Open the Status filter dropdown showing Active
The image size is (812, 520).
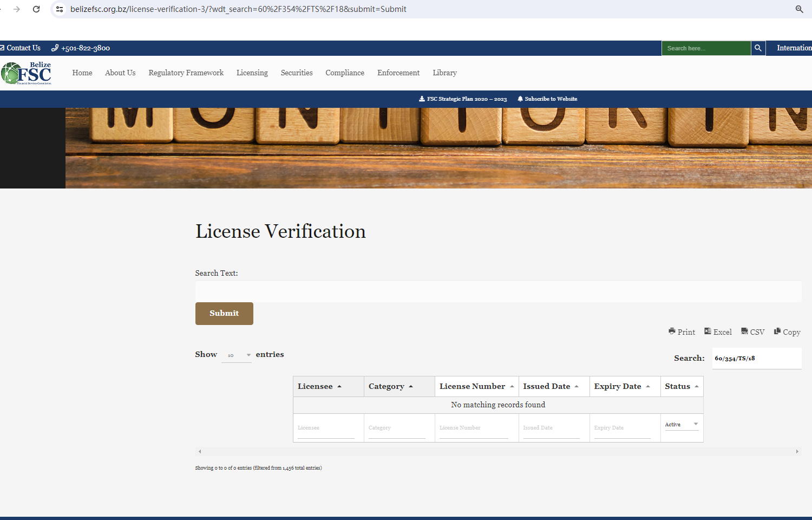681,425
